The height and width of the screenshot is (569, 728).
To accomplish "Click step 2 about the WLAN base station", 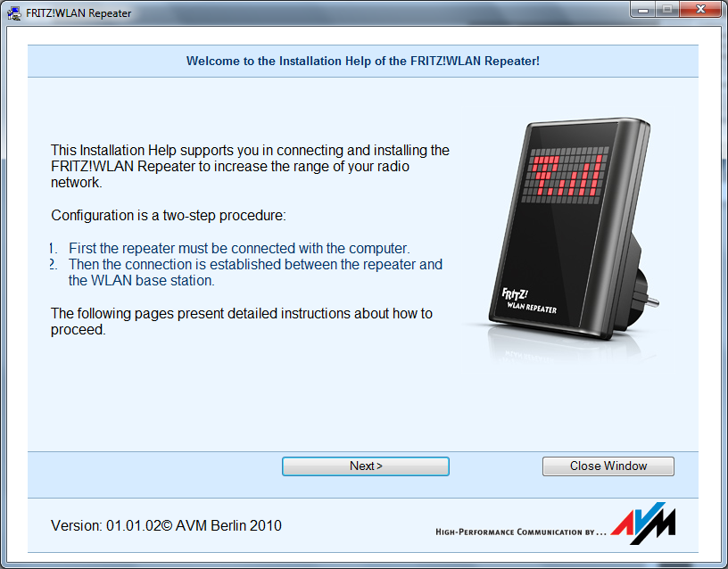I will tap(254, 272).
